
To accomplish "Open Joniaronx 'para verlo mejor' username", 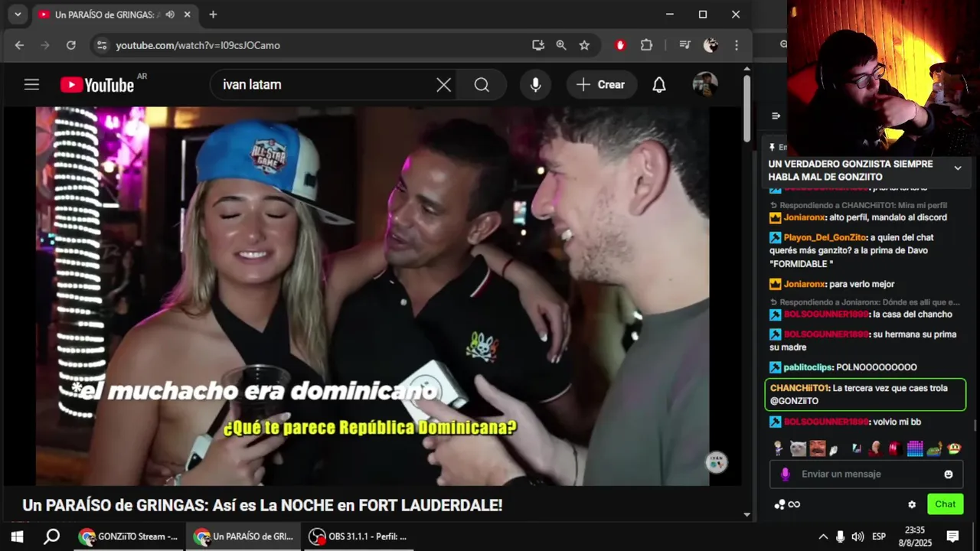I will [805, 284].
